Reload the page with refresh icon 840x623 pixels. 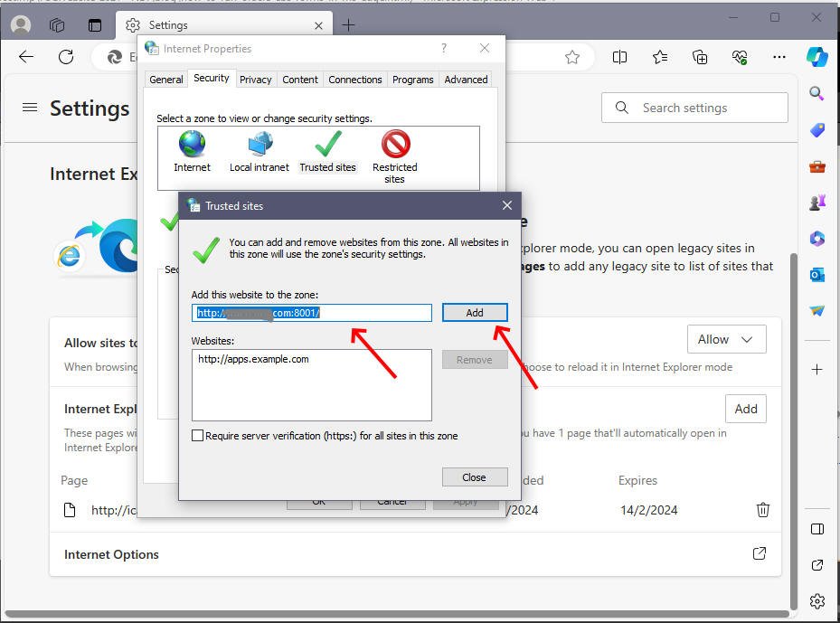(x=66, y=57)
